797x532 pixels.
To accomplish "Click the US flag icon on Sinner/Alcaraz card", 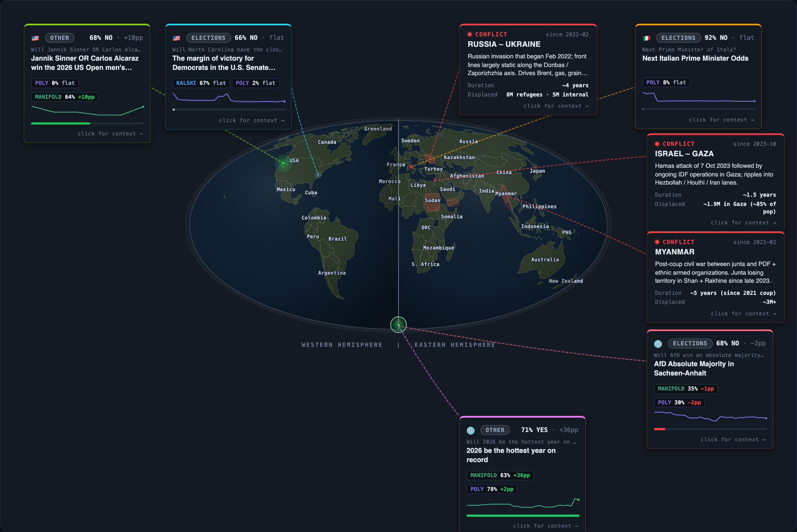I will (35, 38).
